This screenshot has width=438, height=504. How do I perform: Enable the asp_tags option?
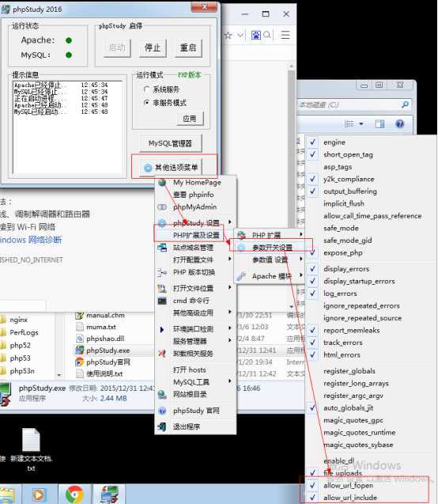pos(338,167)
